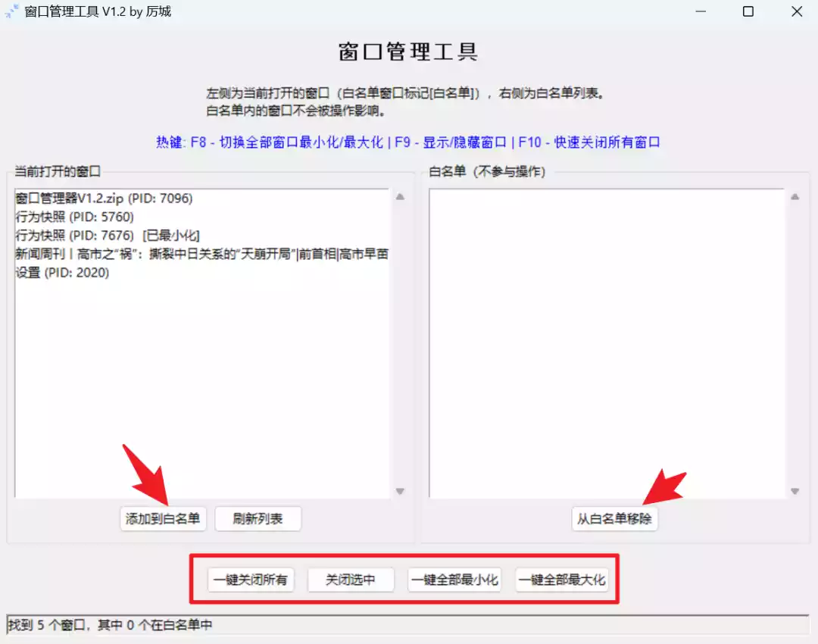The height and width of the screenshot is (644, 818).
Task: Click 一键关闭所有 to close all windows
Action: click(x=251, y=580)
